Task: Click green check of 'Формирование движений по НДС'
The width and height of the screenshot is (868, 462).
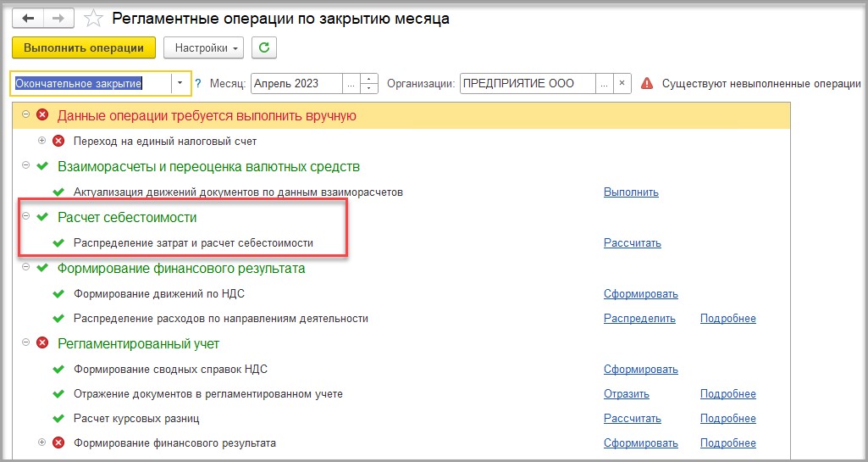Action: [58, 293]
